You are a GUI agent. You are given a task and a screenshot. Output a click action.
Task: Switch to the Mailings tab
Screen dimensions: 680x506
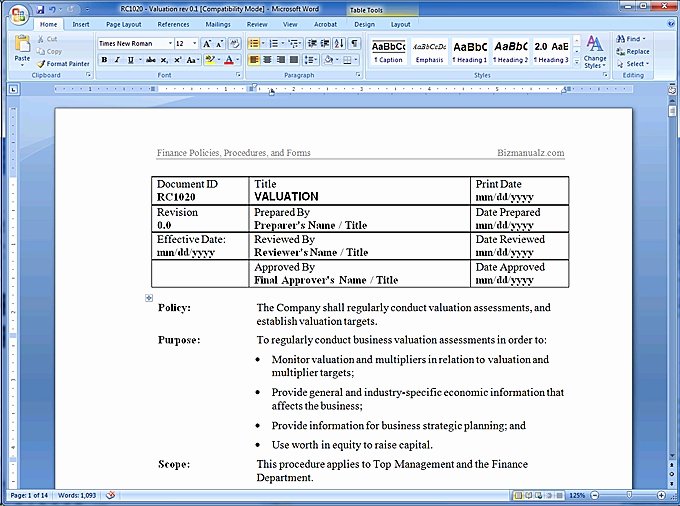pos(218,24)
